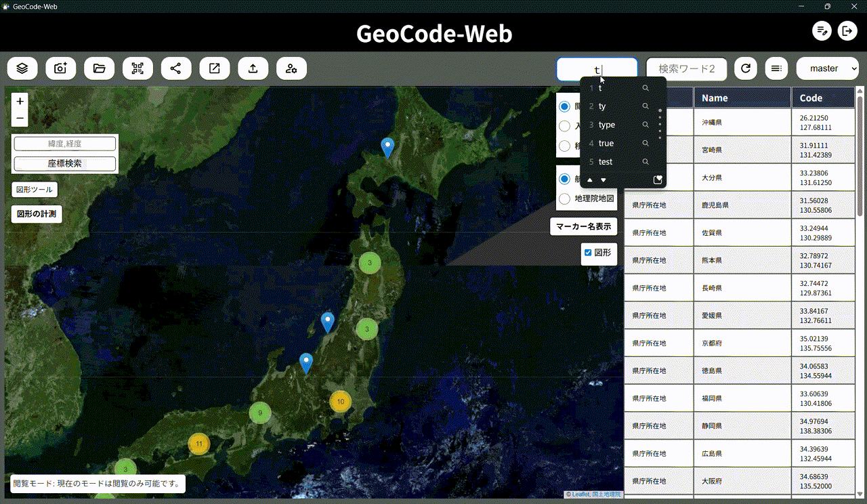Screen dimensions: 867x504
Task: Choose suggestion 'test' from autocomplete list
Action: (605, 162)
